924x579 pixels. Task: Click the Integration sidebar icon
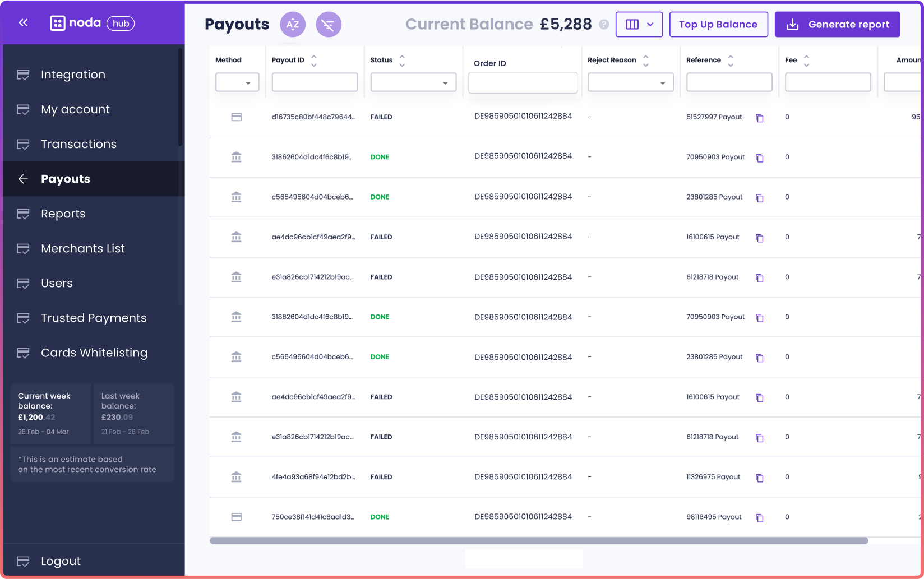[x=23, y=75]
